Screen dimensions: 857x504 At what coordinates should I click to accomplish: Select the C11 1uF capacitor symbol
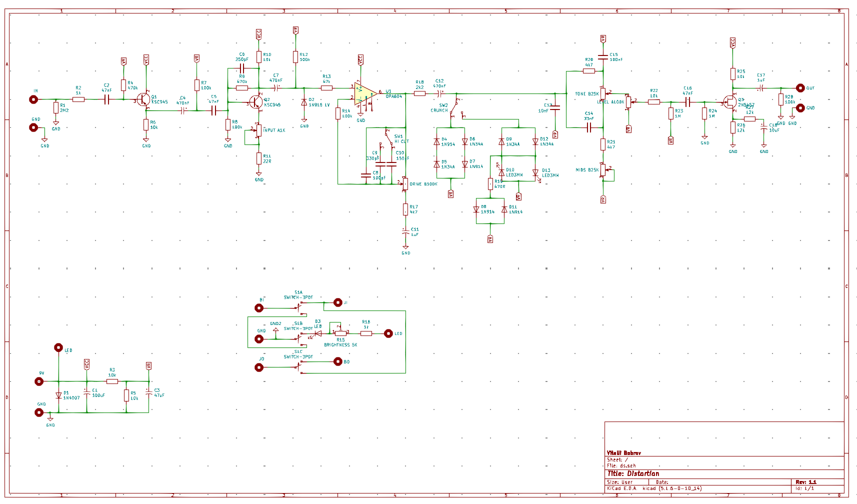point(405,232)
